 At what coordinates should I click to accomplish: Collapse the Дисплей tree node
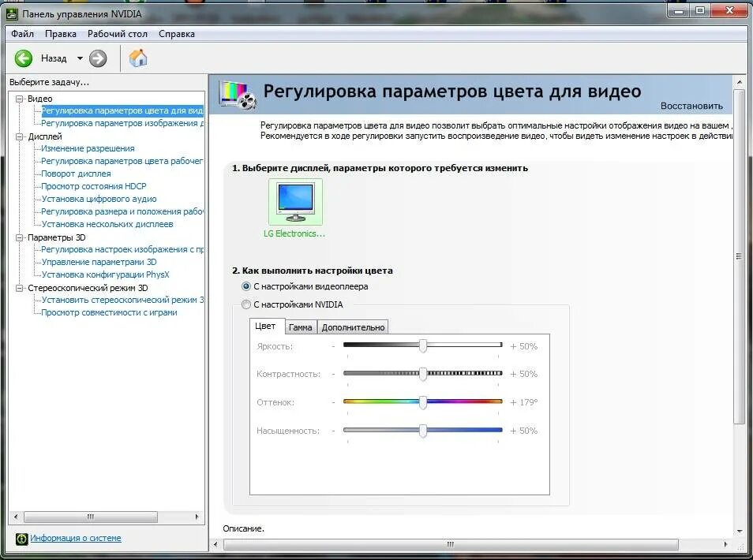coord(19,136)
